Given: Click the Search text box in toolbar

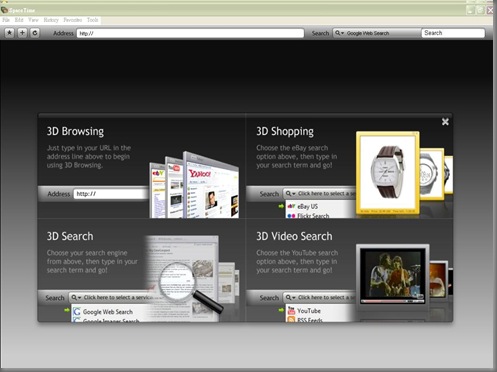Looking at the screenshot, I should 453,33.
